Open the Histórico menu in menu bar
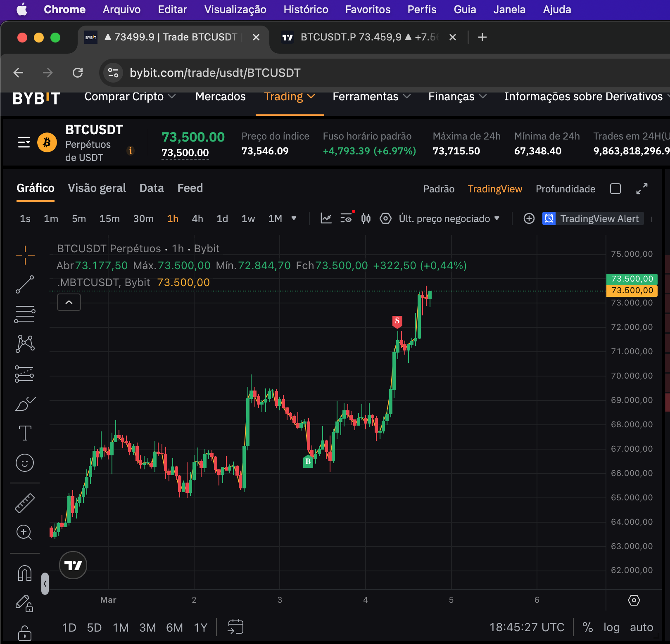This screenshot has height=644, width=670. pos(306,9)
